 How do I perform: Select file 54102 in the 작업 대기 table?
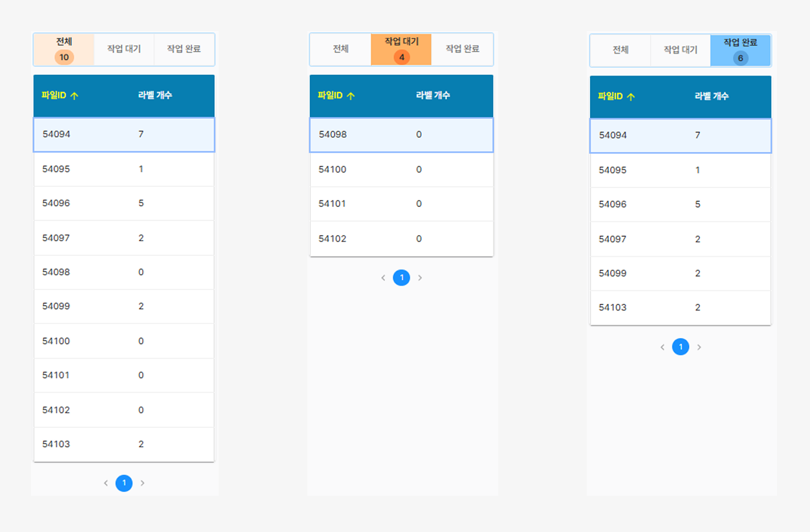(x=402, y=239)
